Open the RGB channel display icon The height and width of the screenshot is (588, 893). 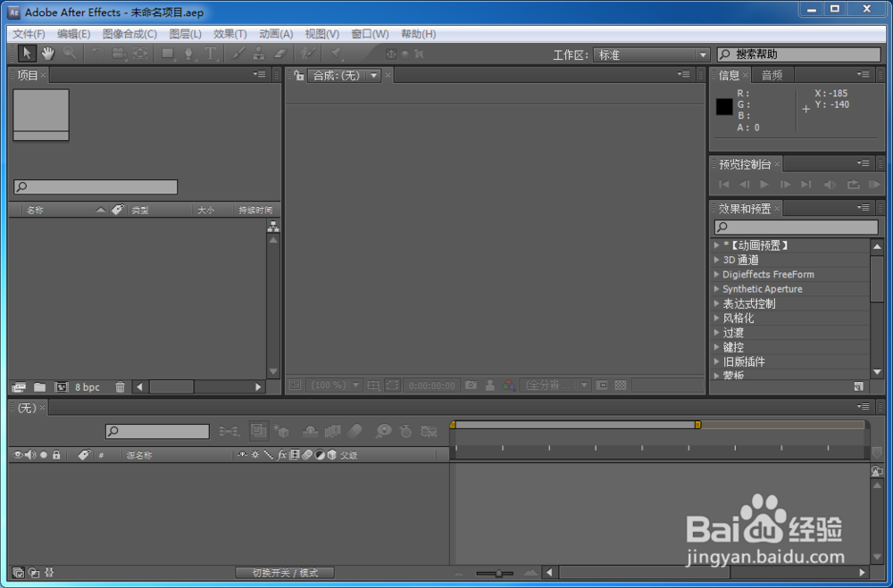(509, 385)
